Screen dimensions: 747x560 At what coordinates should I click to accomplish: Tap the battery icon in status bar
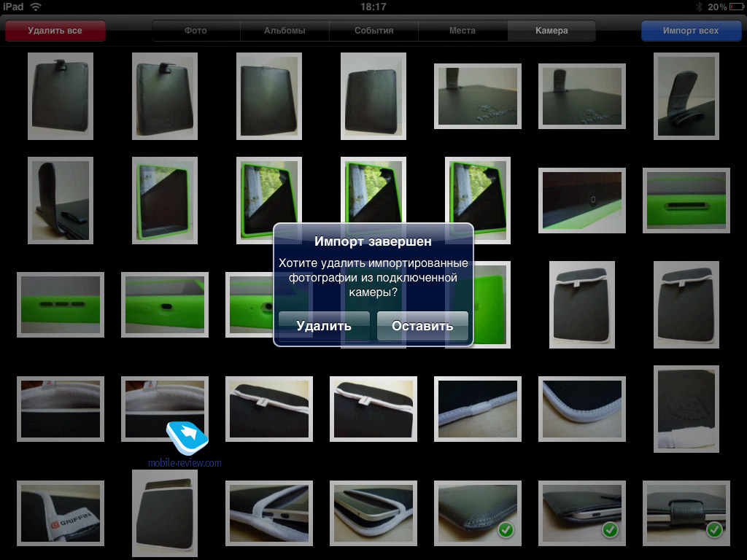737,7
